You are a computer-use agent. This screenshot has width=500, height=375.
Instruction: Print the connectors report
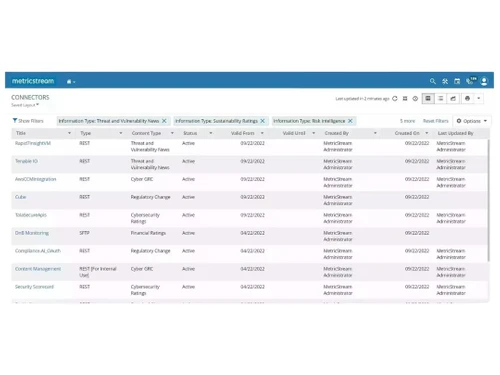467,98
